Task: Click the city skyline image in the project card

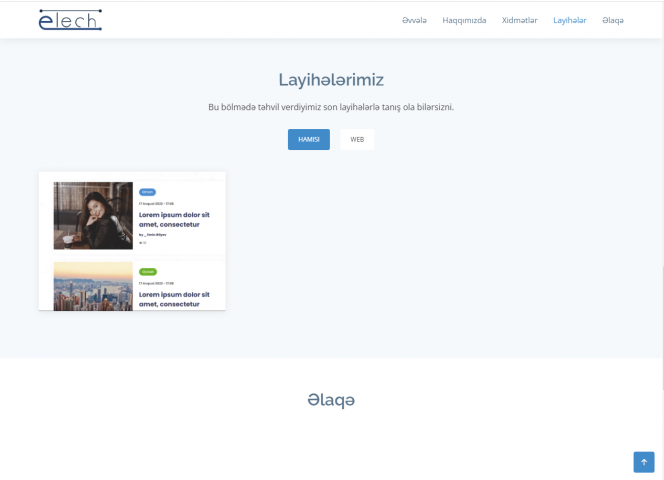Action: 93,286
